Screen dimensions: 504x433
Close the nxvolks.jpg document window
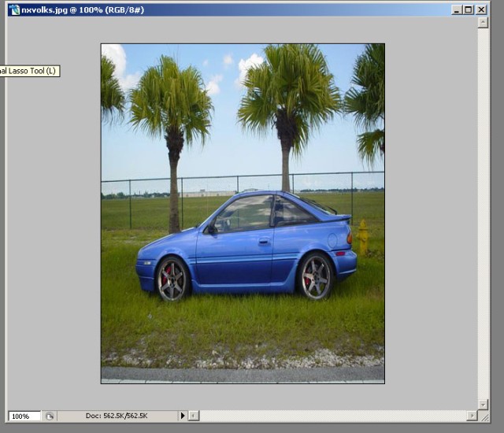click(481, 9)
